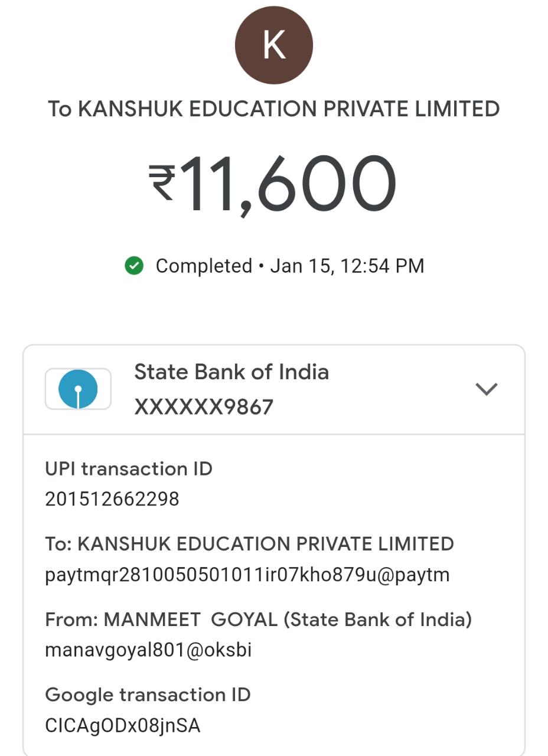Viewport: 548px width, 756px height.
Task: Click the 11,600 payment amount
Action: [x=289, y=184]
